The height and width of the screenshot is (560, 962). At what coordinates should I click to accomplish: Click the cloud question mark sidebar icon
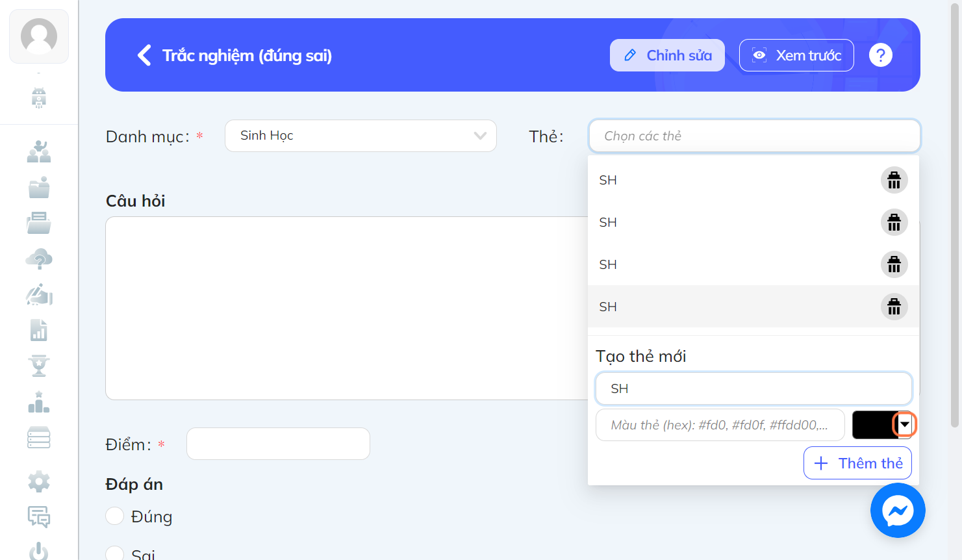click(39, 259)
